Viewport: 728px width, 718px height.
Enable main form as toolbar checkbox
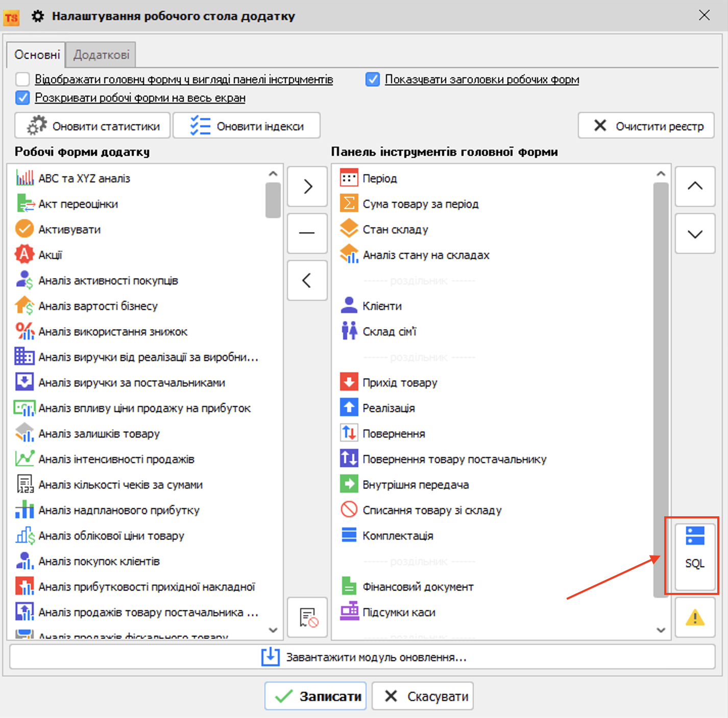tap(22, 80)
